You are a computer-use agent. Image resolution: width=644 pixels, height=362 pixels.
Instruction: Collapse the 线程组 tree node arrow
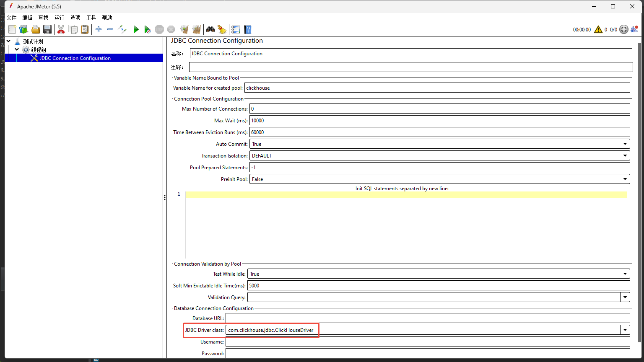click(17, 49)
